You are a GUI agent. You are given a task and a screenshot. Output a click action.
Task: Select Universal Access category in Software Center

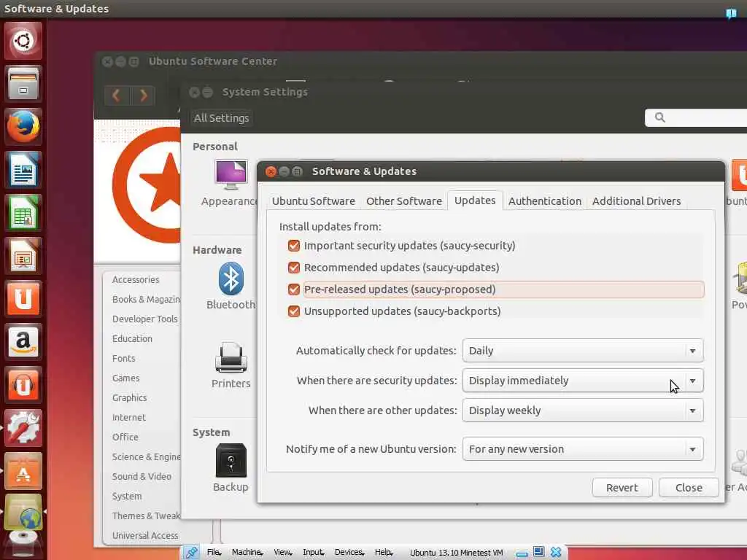145,535
